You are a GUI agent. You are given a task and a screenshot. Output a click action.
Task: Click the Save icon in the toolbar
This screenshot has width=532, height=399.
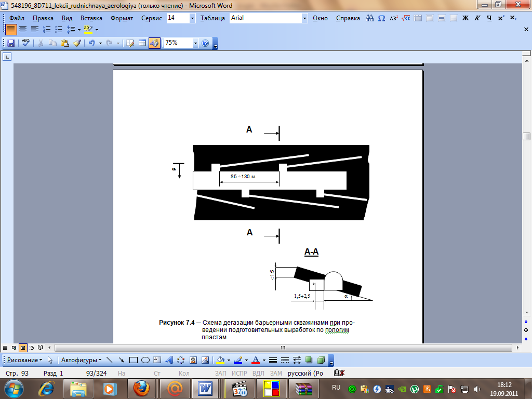[11, 43]
